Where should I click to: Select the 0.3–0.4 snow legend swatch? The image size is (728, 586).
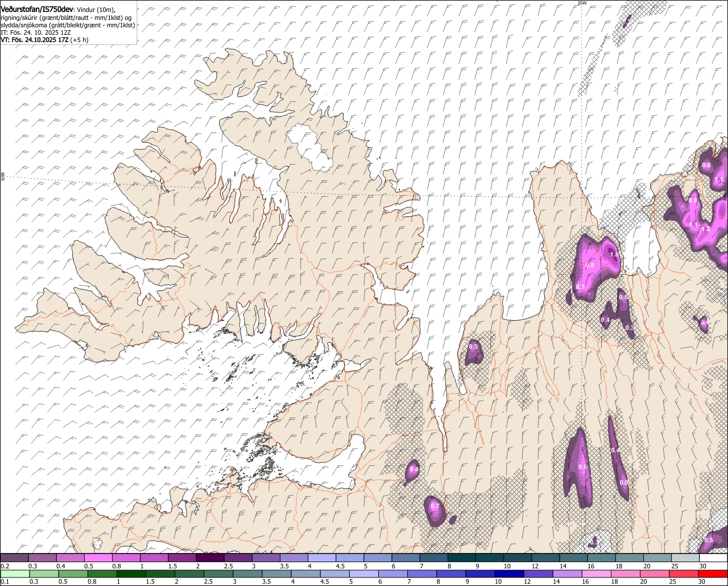pos(43,558)
